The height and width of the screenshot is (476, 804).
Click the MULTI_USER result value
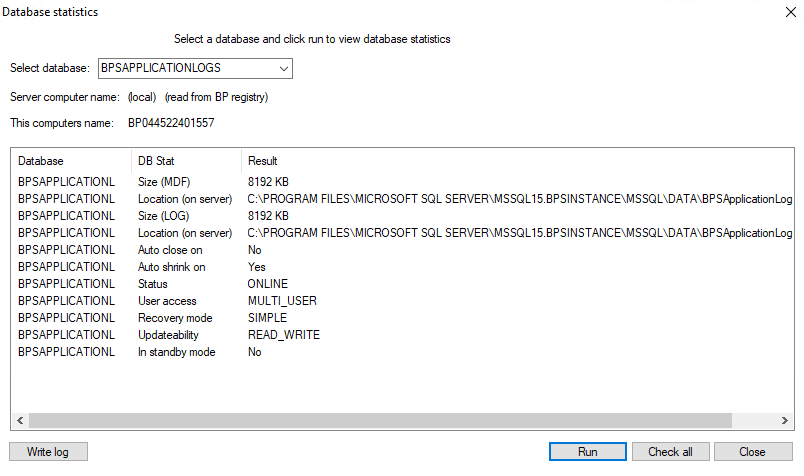(282, 301)
